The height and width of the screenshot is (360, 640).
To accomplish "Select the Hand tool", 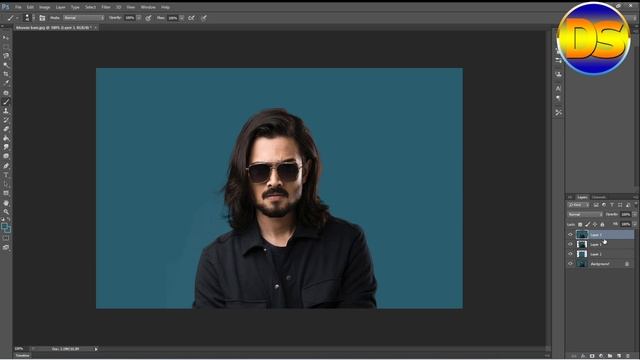I will (x=6, y=203).
